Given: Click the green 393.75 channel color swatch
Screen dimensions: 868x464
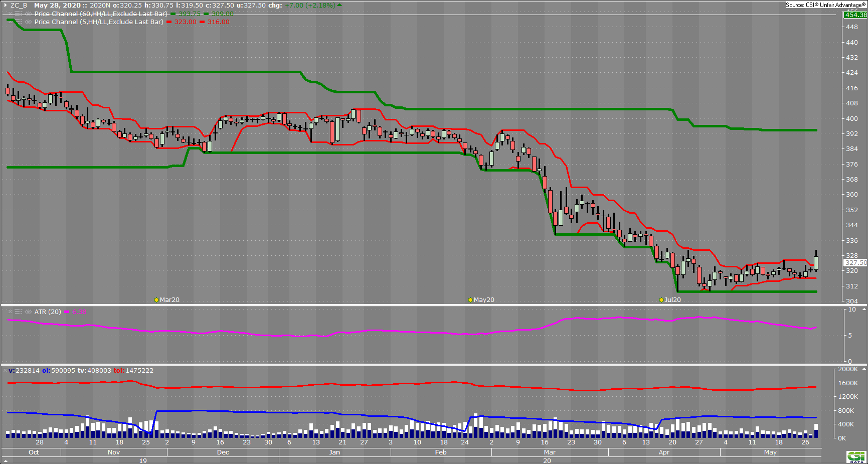Looking at the screenshot, I should tap(173, 14).
